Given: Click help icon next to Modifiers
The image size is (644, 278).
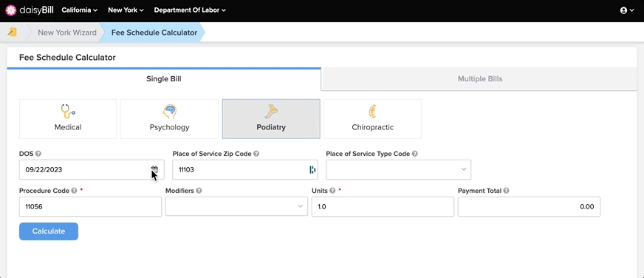Looking at the screenshot, I should (199, 191).
